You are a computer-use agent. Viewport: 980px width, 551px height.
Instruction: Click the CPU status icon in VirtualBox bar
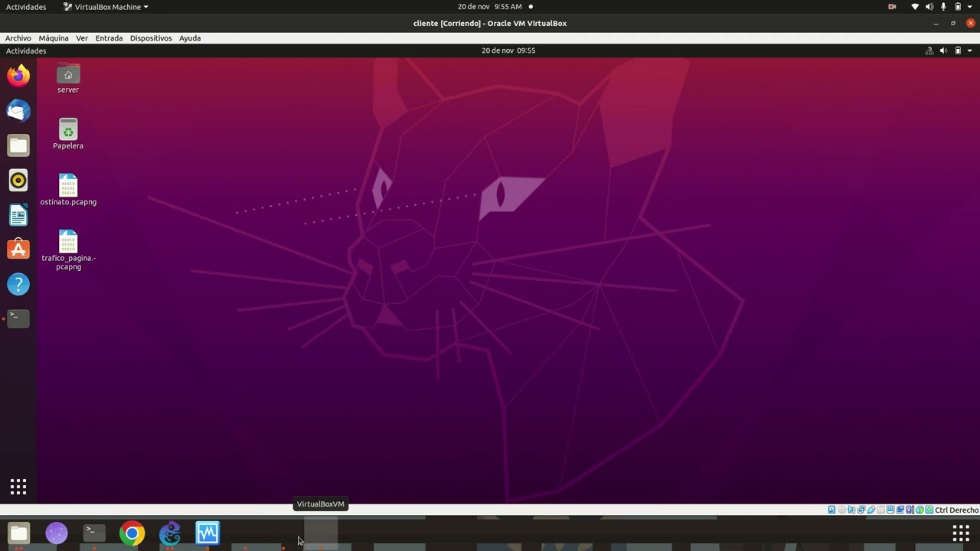(x=910, y=510)
